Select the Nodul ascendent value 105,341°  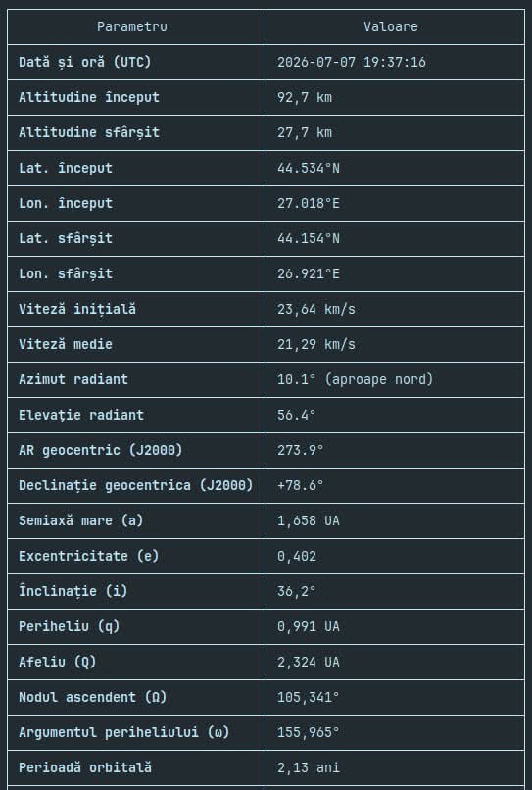(x=309, y=697)
